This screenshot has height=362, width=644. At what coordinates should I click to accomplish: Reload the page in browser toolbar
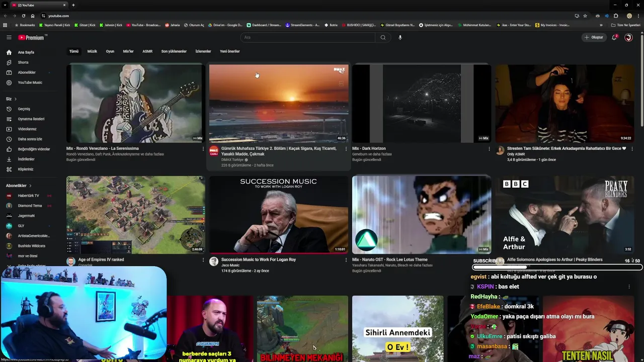(24, 16)
